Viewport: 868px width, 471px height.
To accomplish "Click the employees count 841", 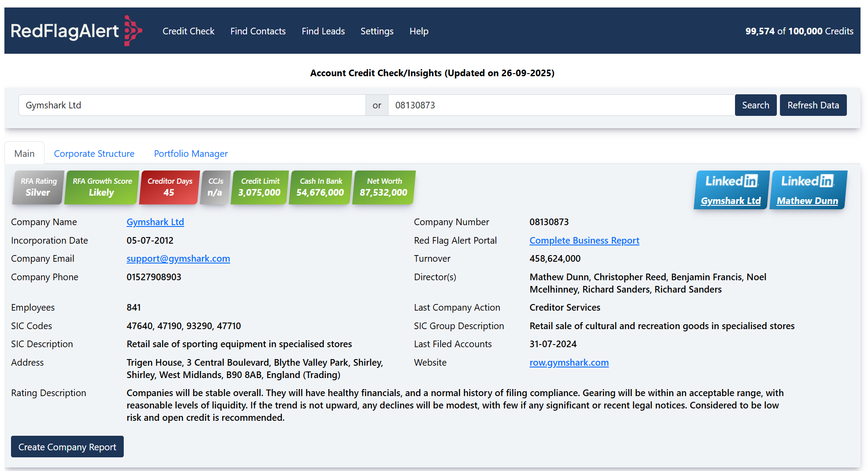I will [134, 308].
